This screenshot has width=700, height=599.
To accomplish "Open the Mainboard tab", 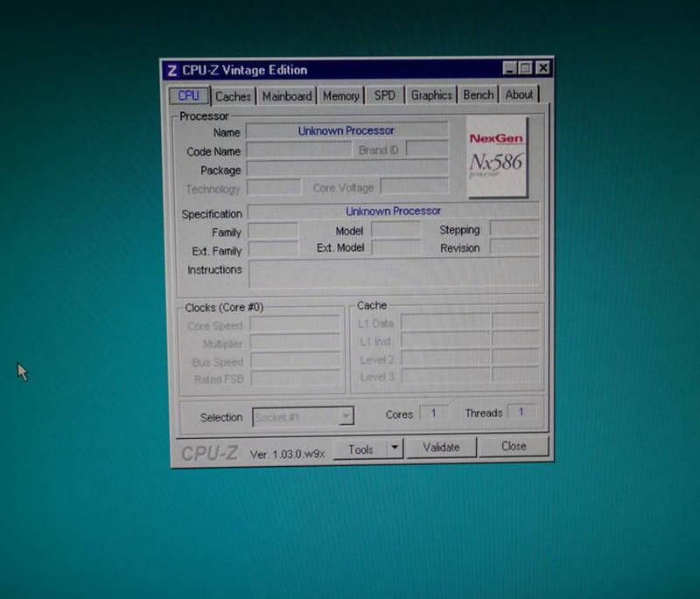I will (287, 96).
